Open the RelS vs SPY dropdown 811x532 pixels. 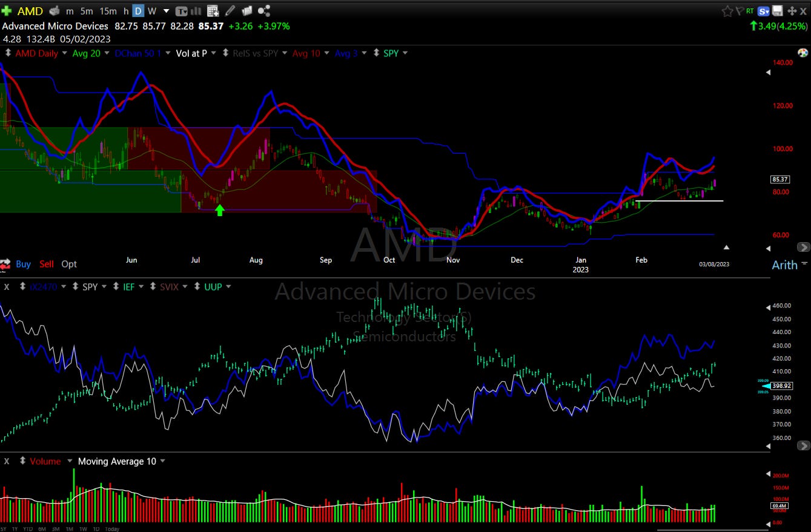coord(284,53)
